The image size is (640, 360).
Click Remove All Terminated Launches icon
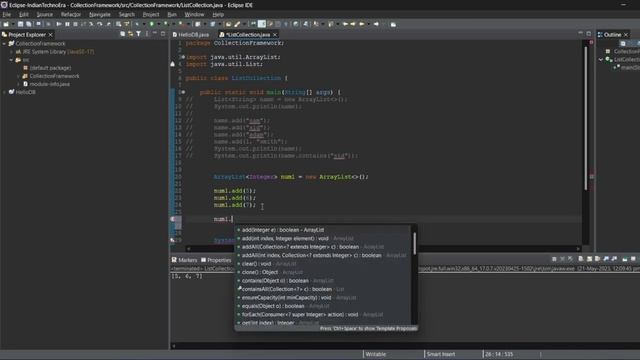[x=570, y=259]
